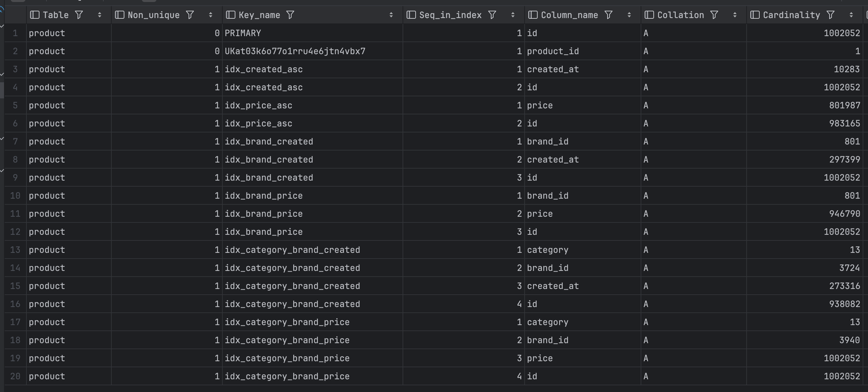Click Non_unique header label
This screenshot has width=868, height=392.
153,15
